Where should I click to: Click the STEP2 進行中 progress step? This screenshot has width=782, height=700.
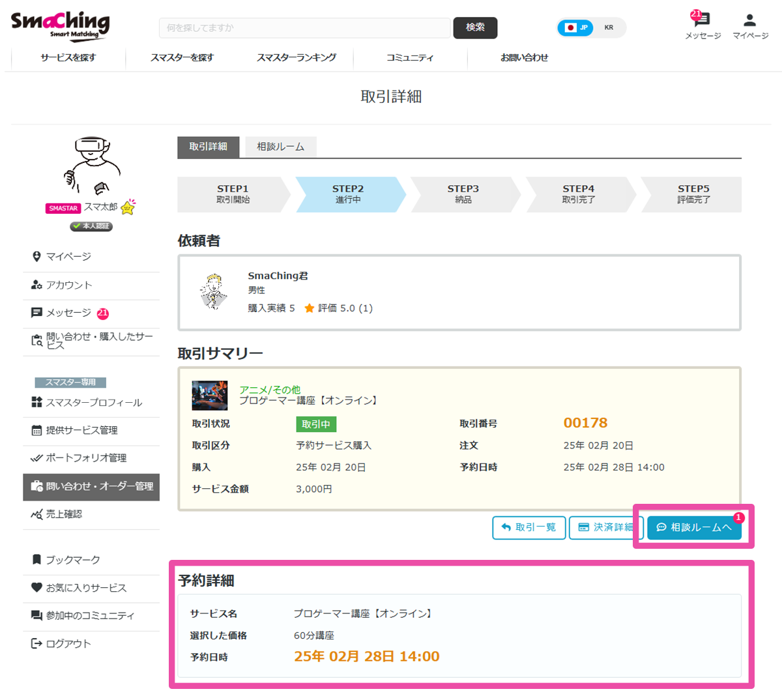[x=348, y=194]
